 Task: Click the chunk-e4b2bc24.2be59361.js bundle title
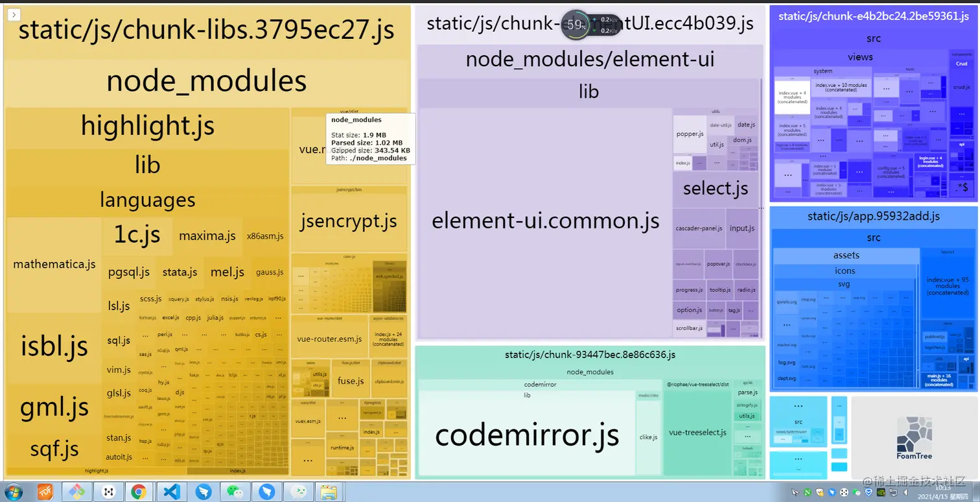pos(873,16)
